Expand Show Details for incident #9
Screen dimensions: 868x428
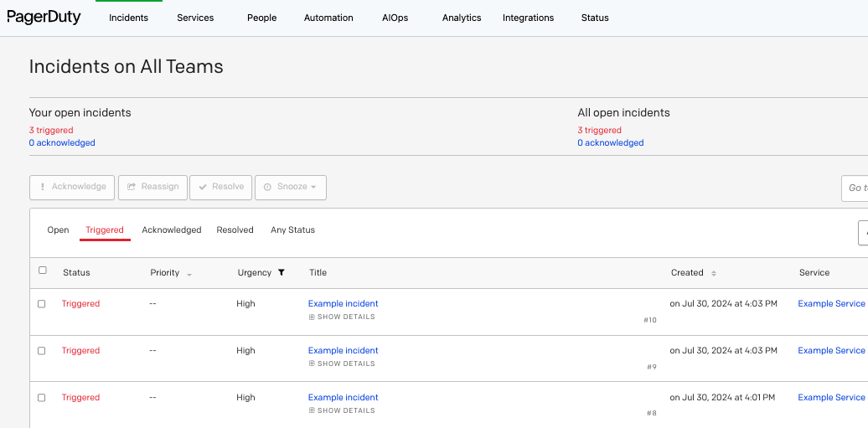click(x=342, y=364)
